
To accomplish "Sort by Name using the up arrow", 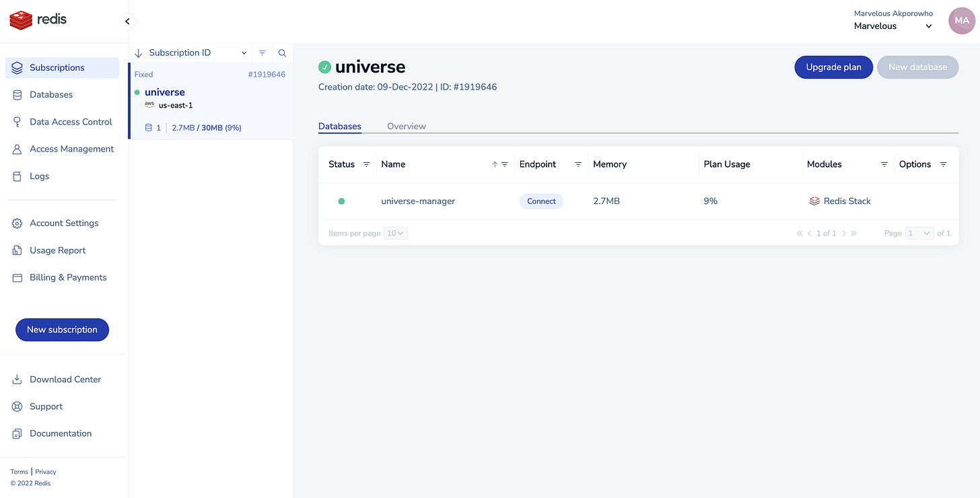I will tap(495, 164).
